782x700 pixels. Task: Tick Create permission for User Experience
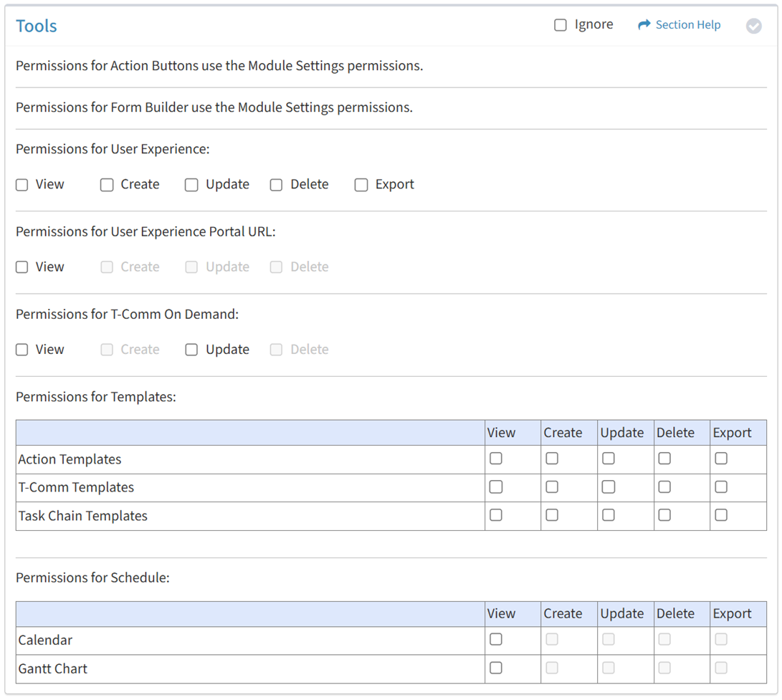tap(107, 185)
